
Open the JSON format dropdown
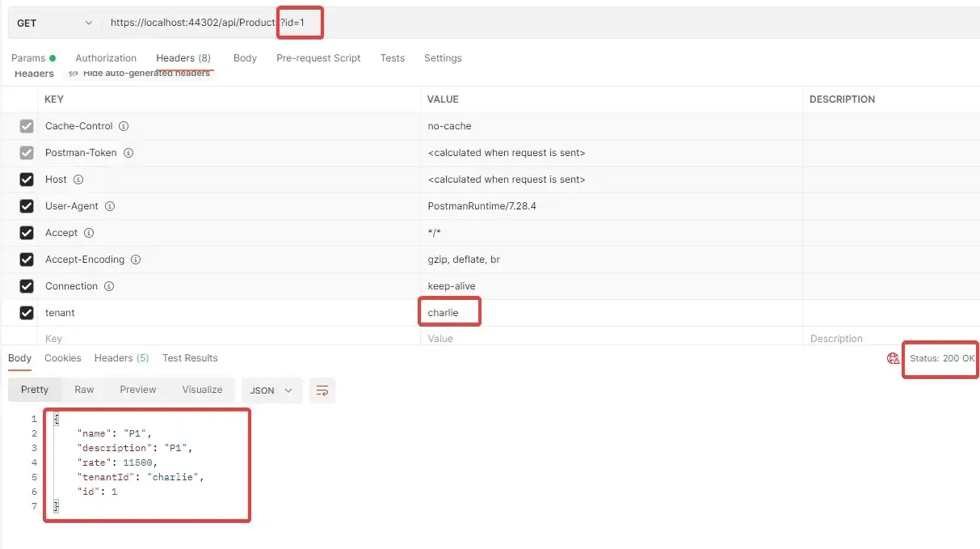click(x=271, y=390)
